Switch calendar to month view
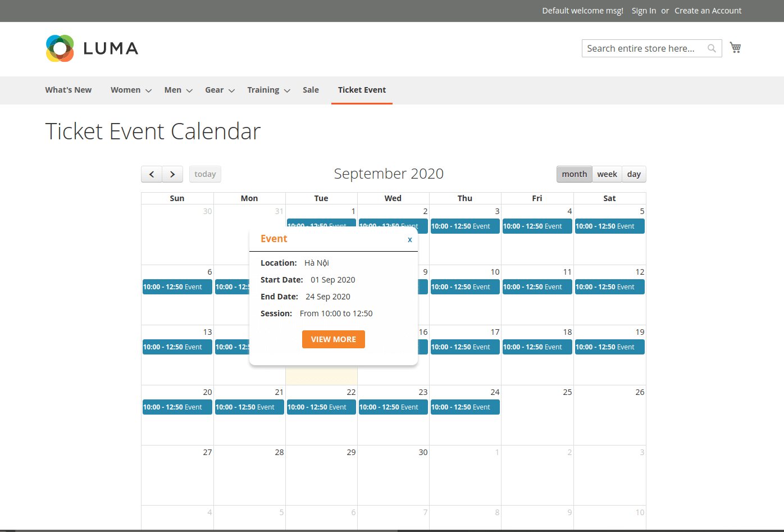784x532 pixels. click(x=574, y=174)
